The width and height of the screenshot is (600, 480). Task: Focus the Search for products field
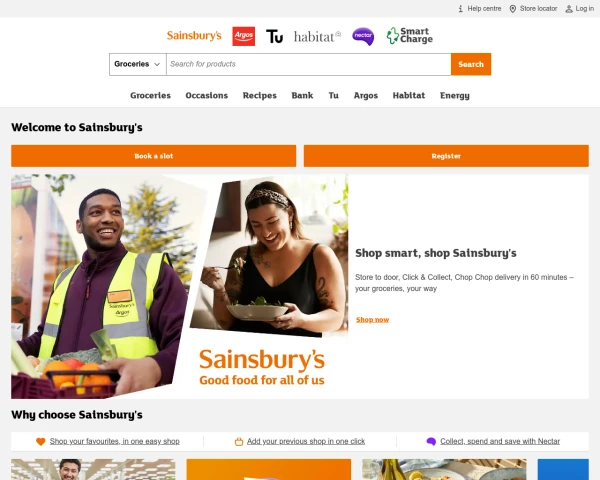308,64
